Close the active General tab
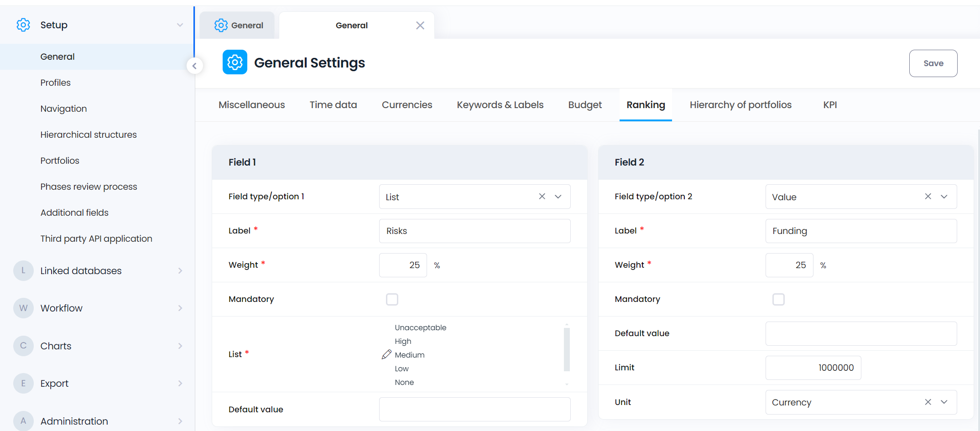The image size is (980, 431). [x=420, y=26]
